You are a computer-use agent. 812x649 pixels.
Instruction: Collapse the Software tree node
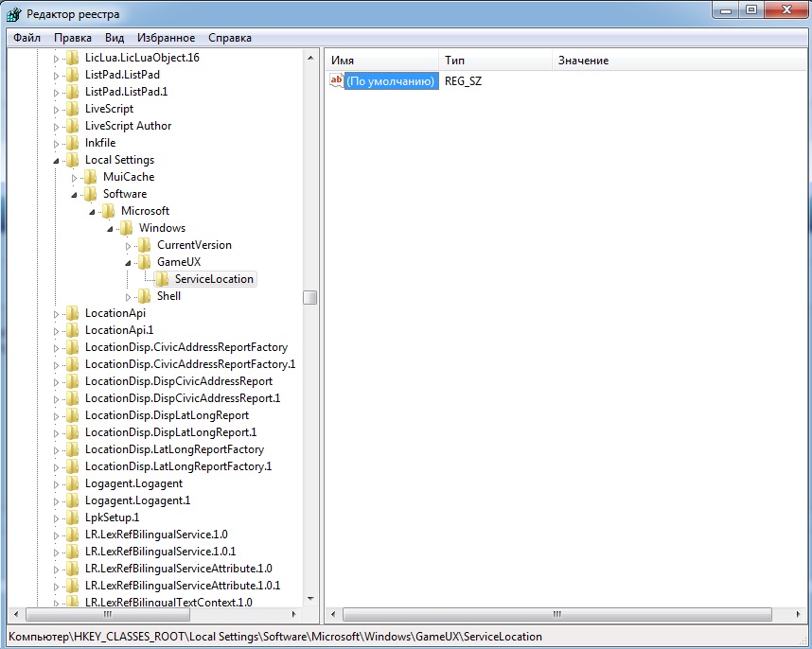pyautogui.click(x=74, y=195)
